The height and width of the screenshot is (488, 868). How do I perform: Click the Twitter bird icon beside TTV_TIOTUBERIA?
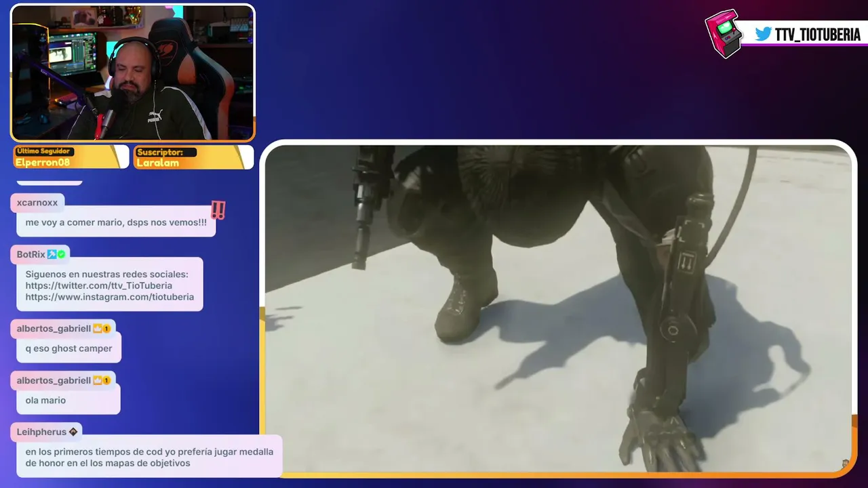pos(763,34)
